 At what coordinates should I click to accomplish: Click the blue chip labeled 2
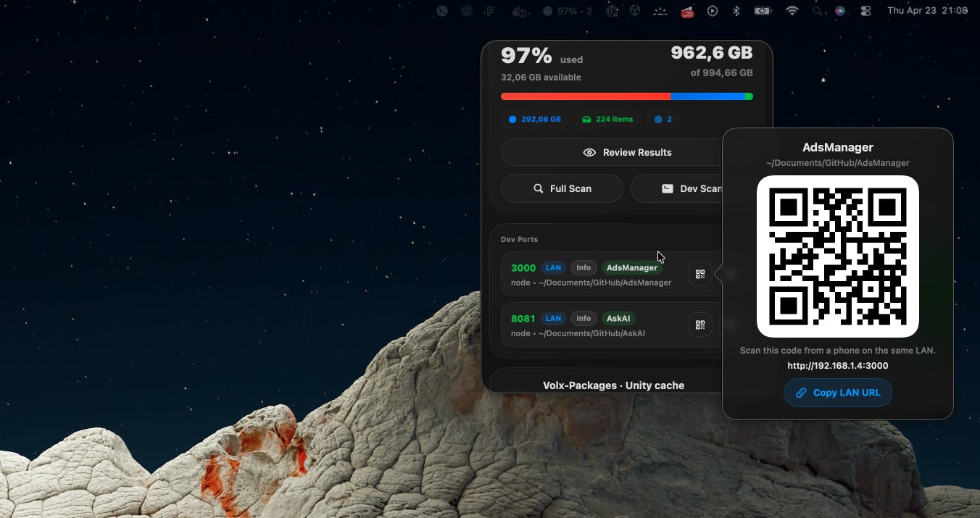tap(663, 119)
